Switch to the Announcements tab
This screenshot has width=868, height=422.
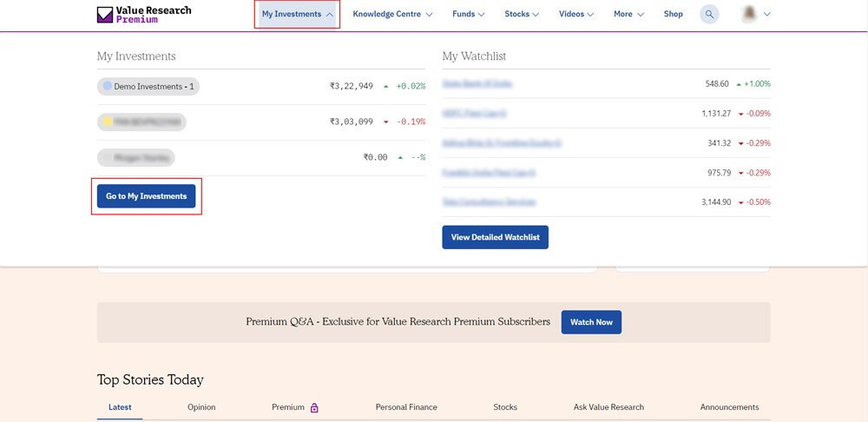pos(729,407)
